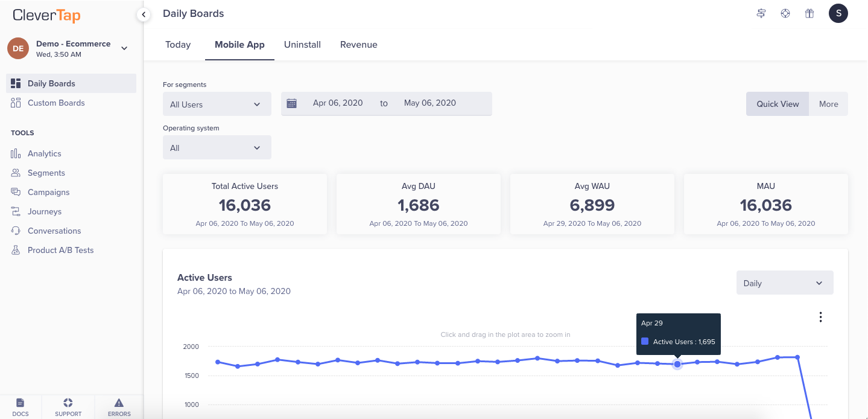Open ERRORS warning from bottom bar
The width and height of the screenshot is (868, 419).
point(119,407)
